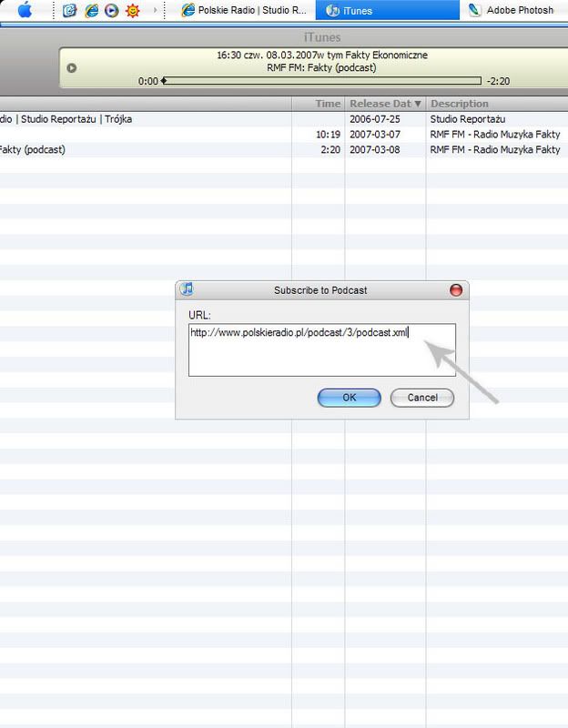Switch to the iTunes taskbar button
The image size is (568, 728).
387,10
